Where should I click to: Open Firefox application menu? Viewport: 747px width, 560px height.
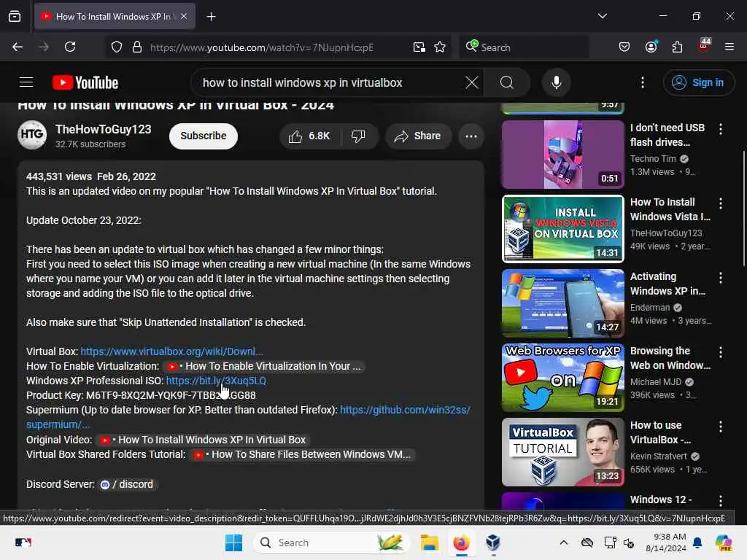[729, 47]
